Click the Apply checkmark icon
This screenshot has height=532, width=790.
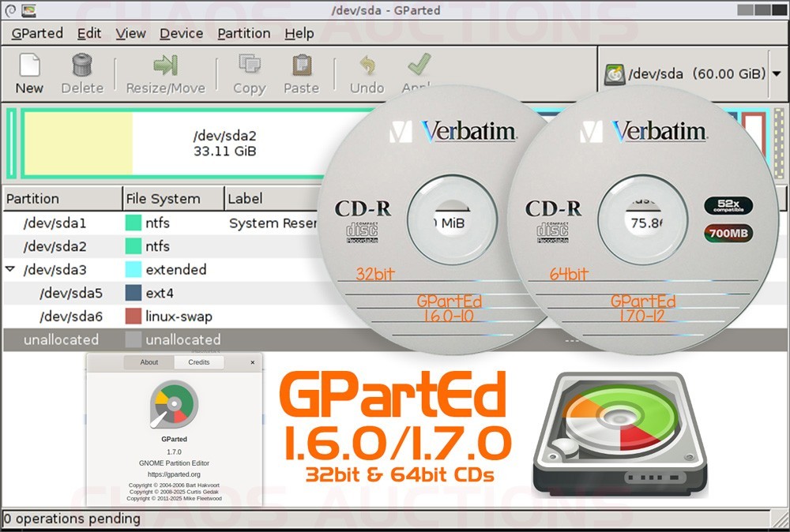point(419,65)
